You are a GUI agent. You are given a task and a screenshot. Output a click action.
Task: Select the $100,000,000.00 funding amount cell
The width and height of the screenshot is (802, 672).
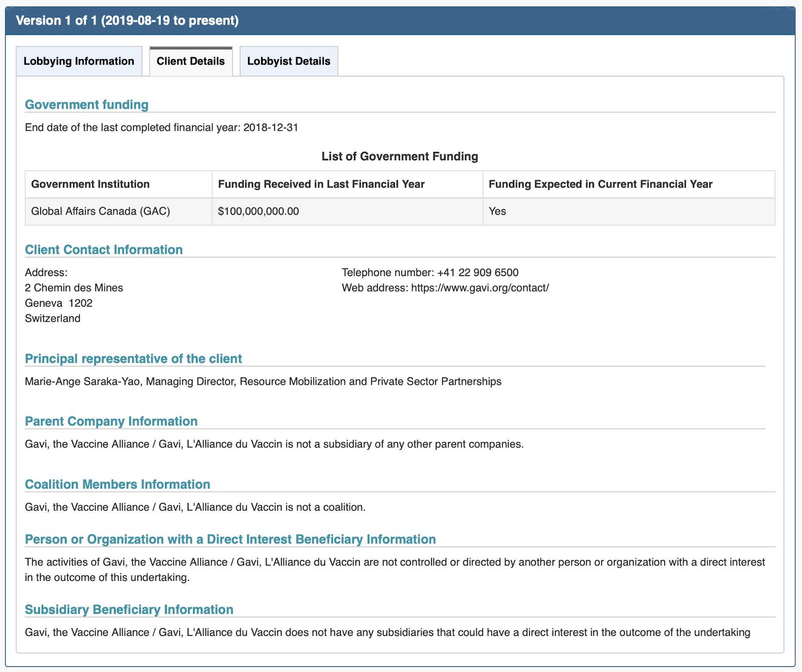coord(347,211)
